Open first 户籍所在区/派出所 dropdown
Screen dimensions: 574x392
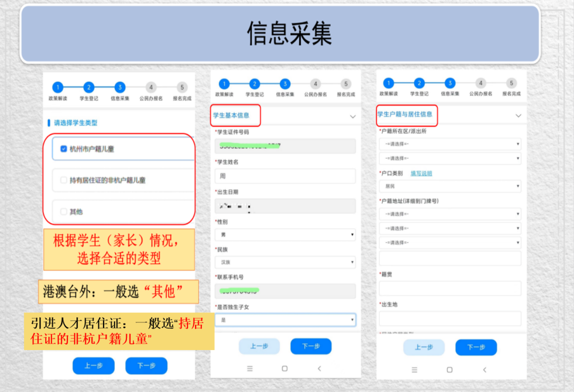450,144
